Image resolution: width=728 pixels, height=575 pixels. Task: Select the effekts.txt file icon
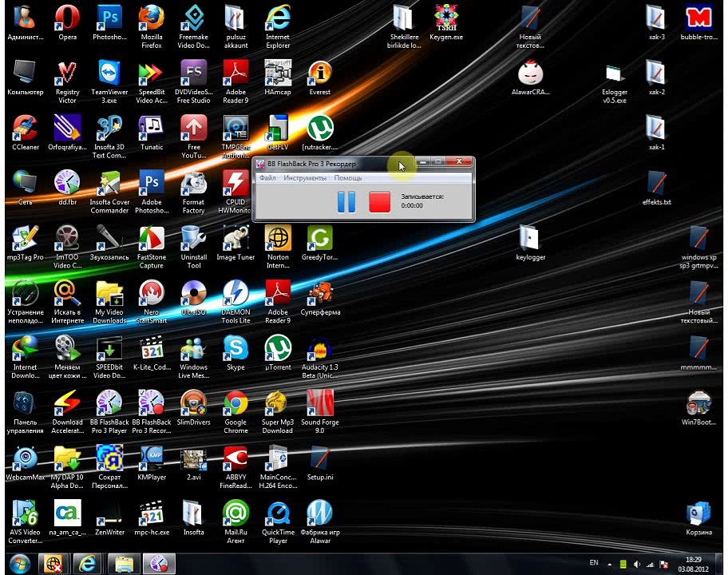click(656, 188)
